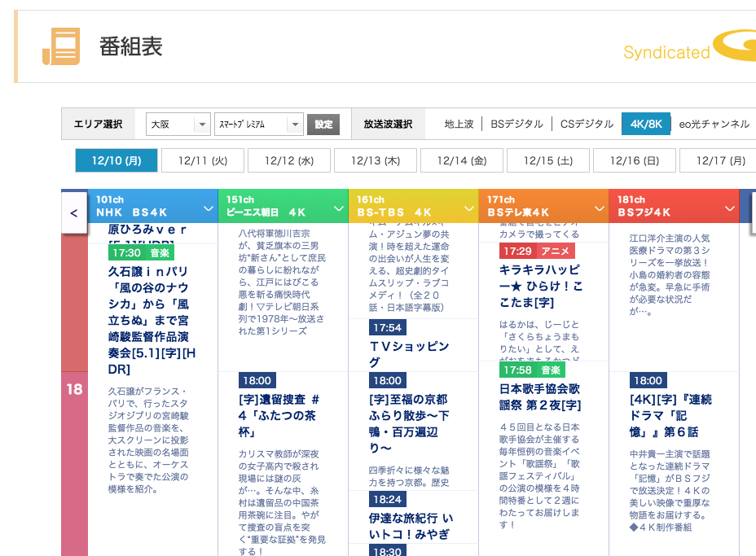This screenshot has width=756, height=556.
Task: Click the 放送波選択 label
Action: pyautogui.click(x=388, y=125)
